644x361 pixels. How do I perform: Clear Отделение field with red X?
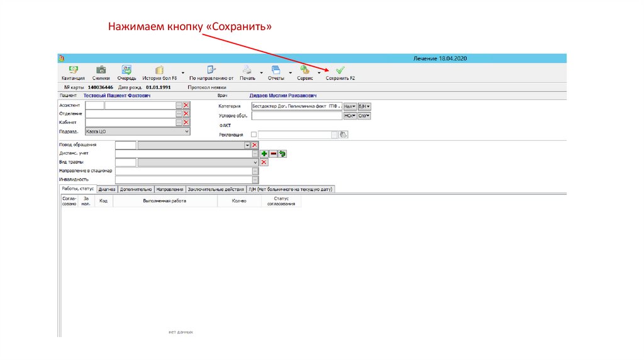tap(186, 114)
